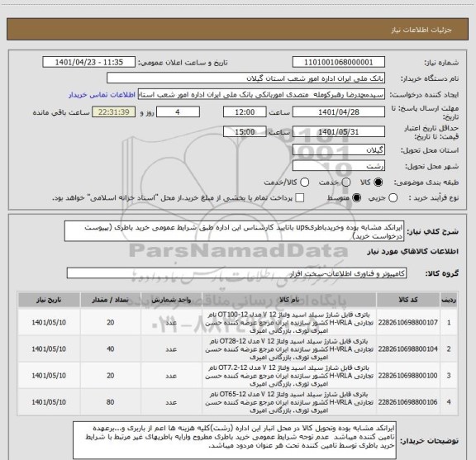Screen dimensions: 476x460
Task: Click the OT100-12 battery product name
Action: point(289,323)
